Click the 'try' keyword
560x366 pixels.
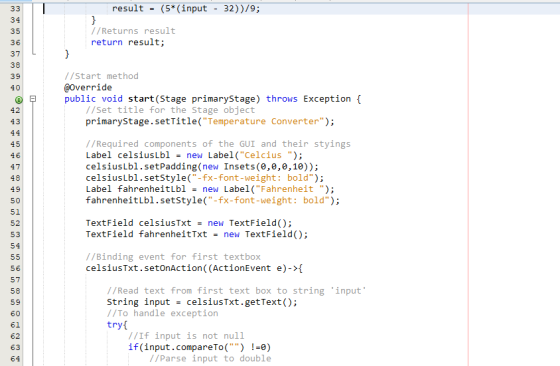(x=114, y=325)
